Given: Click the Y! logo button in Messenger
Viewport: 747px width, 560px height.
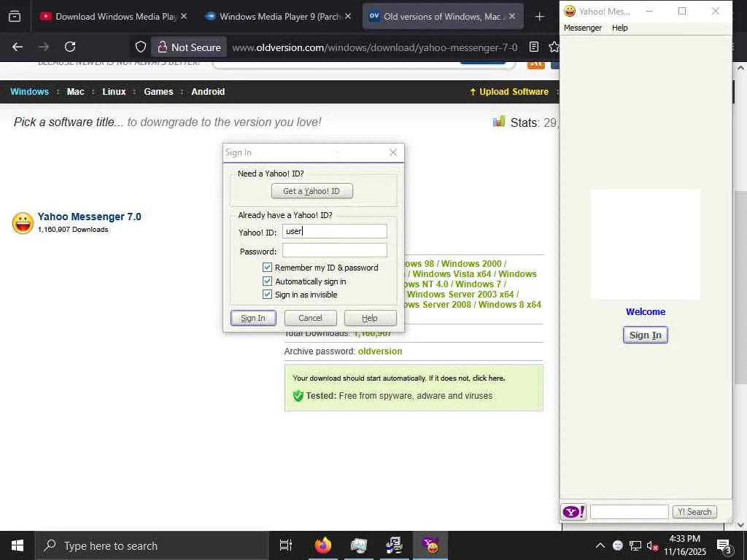Looking at the screenshot, I should [573, 512].
